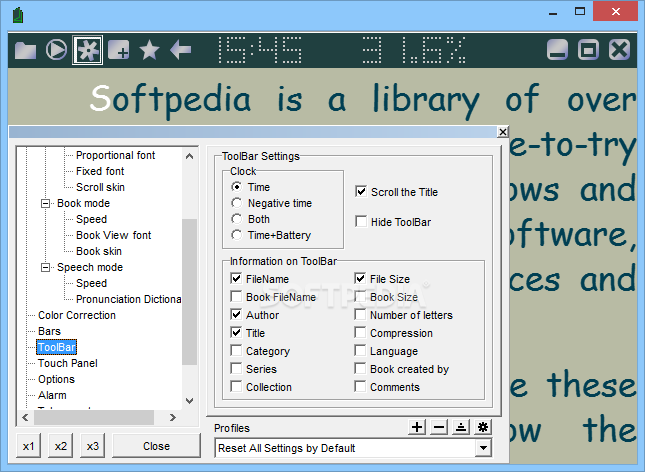
Task: Click the tree horizontal scroll left arrow
Action: (x=26, y=418)
